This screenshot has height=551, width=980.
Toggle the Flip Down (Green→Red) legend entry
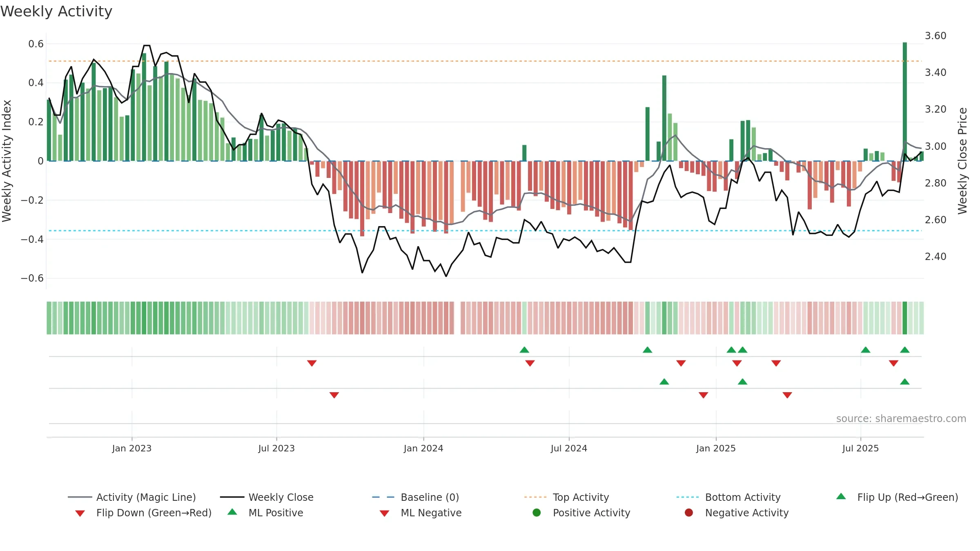tap(143, 513)
